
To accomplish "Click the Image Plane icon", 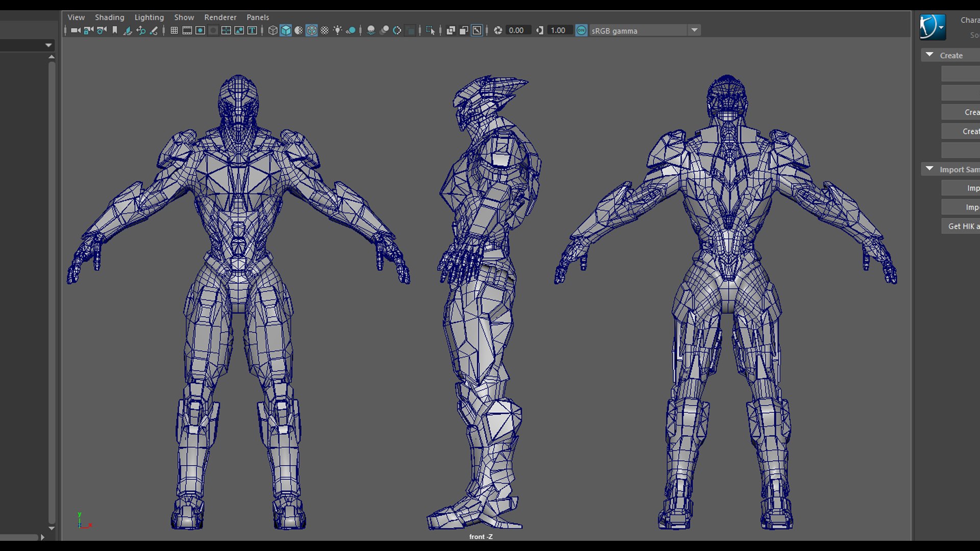I will (x=128, y=31).
